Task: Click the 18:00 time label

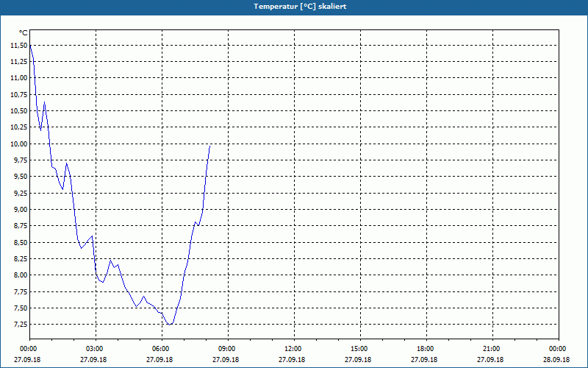Action: point(426,349)
